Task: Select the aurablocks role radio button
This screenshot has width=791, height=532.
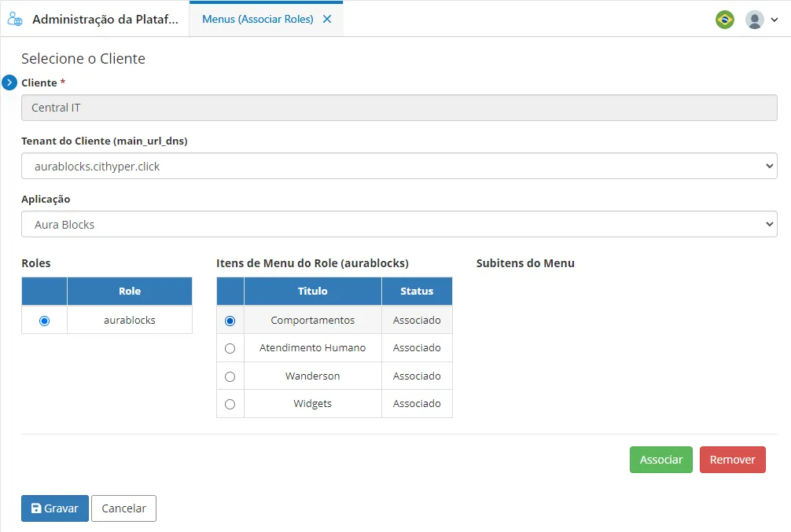Action: pyautogui.click(x=44, y=321)
